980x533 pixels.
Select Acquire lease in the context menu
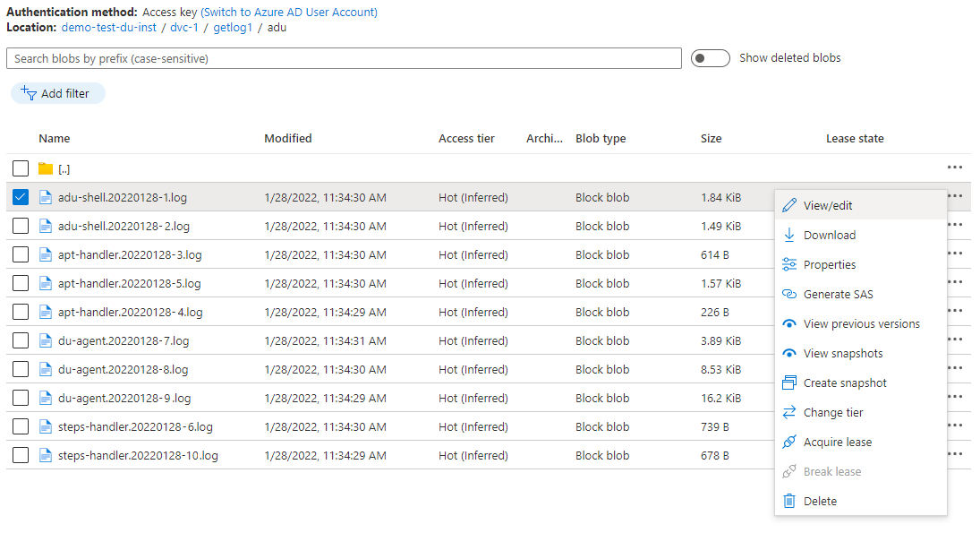837,443
